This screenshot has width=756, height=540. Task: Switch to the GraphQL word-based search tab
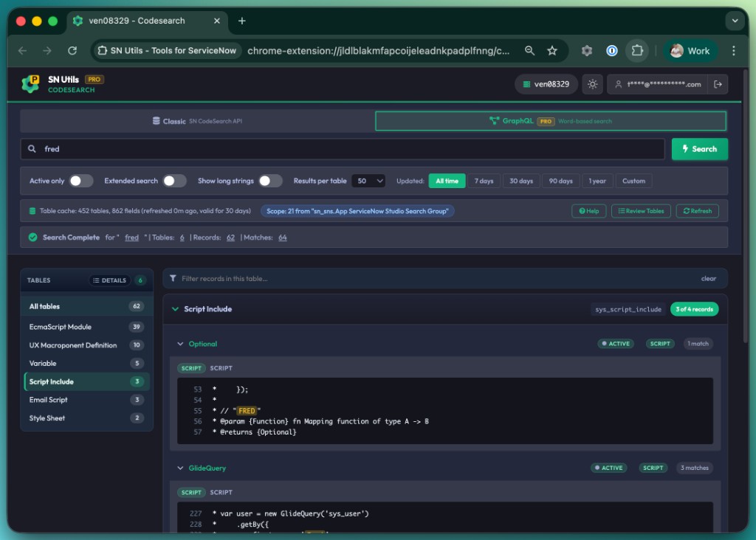click(x=551, y=121)
